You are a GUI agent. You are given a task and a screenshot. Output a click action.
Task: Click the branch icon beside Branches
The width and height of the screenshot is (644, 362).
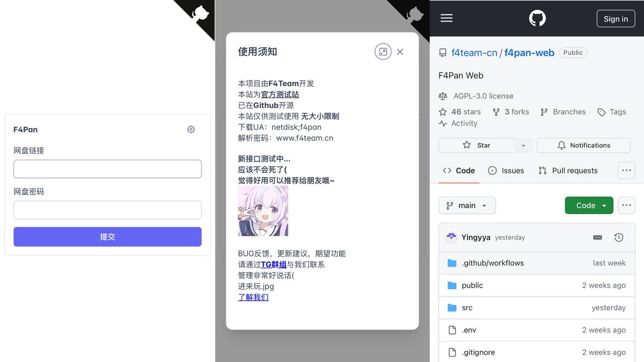(544, 112)
